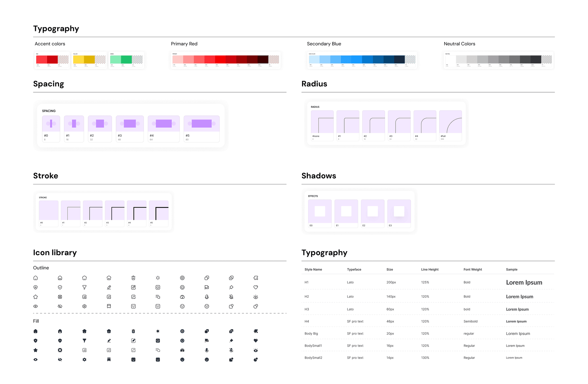Select the filled funnel filter icon
The height and width of the screenshot is (384, 588).
point(84,341)
